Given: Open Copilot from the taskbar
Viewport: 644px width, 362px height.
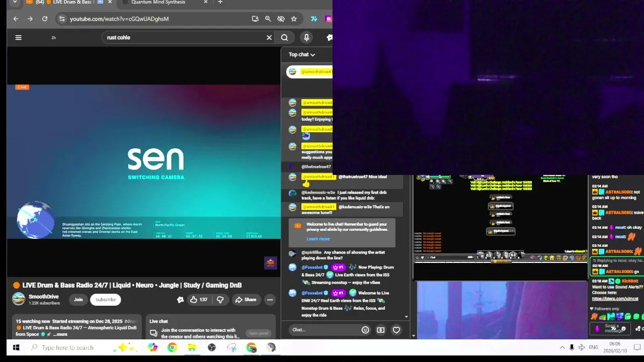Looking at the screenshot, I should (x=152, y=347).
